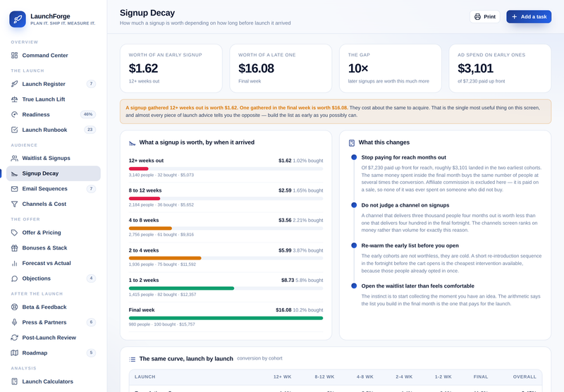Open Channels & Cost page
The width and height of the screenshot is (564, 392).
(54, 204)
